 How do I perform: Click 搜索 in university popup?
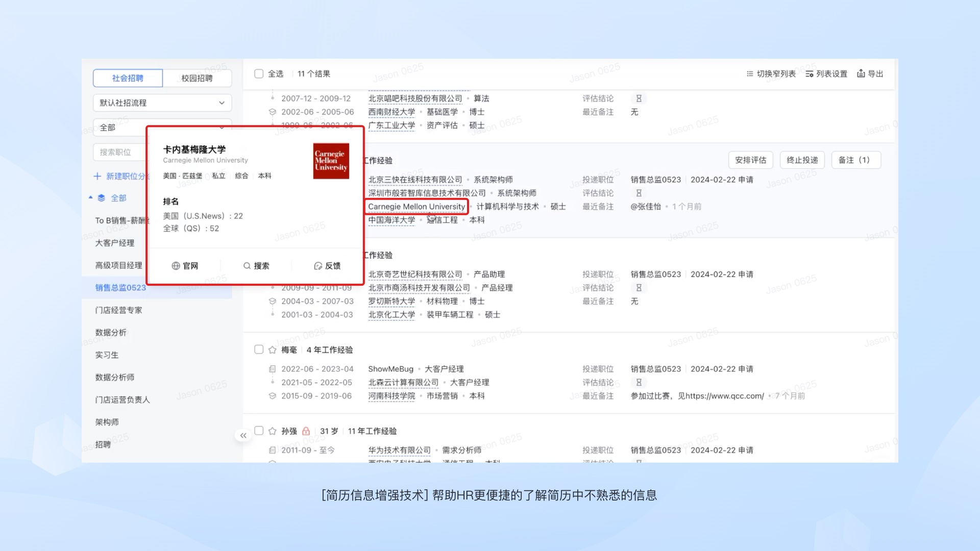pos(256,266)
